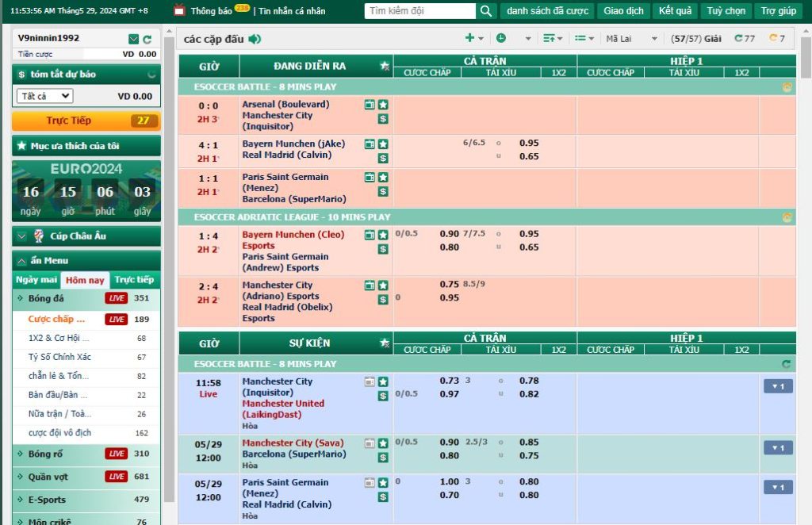The width and height of the screenshot is (812, 525).
Task: Click the search magnifier icon
Action: click(x=486, y=11)
